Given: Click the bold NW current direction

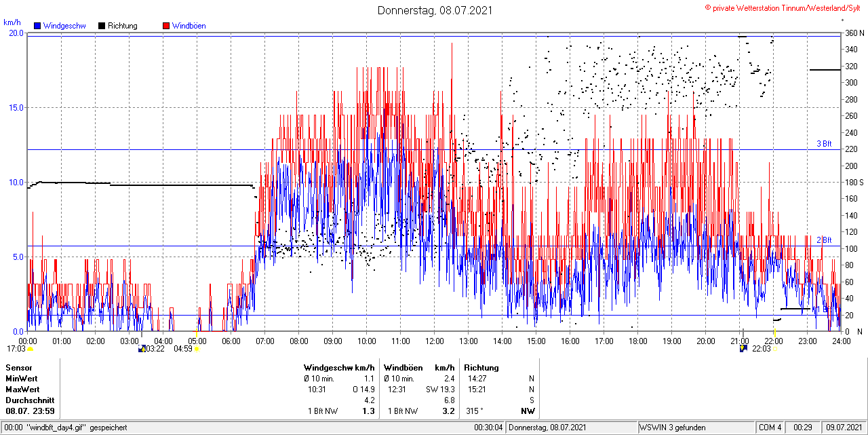Looking at the screenshot, I should click(x=528, y=411).
